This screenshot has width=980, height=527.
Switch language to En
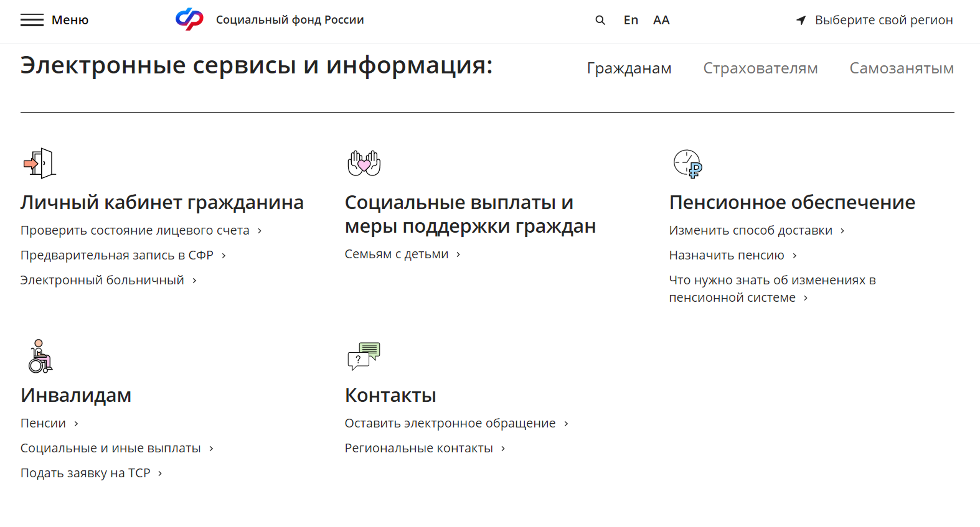(x=631, y=20)
